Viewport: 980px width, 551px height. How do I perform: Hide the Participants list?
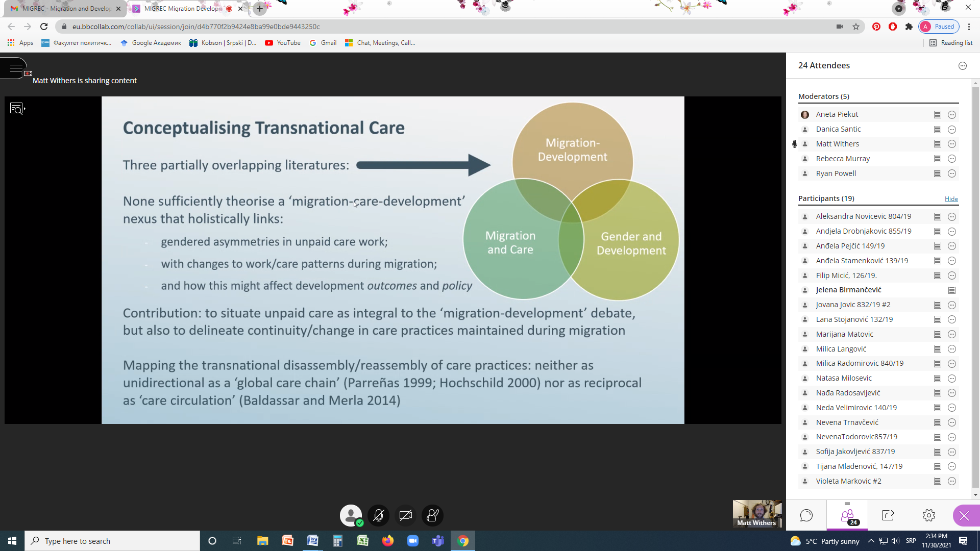(951, 199)
